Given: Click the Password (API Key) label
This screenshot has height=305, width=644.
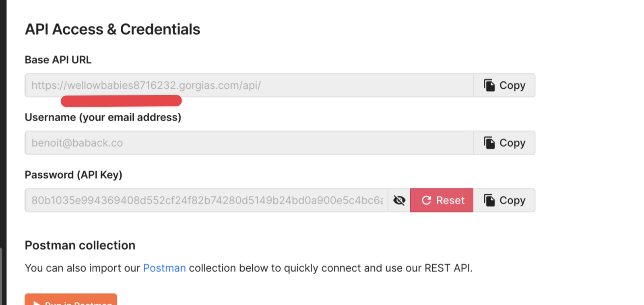Looking at the screenshot, I should tap(74, 175).
